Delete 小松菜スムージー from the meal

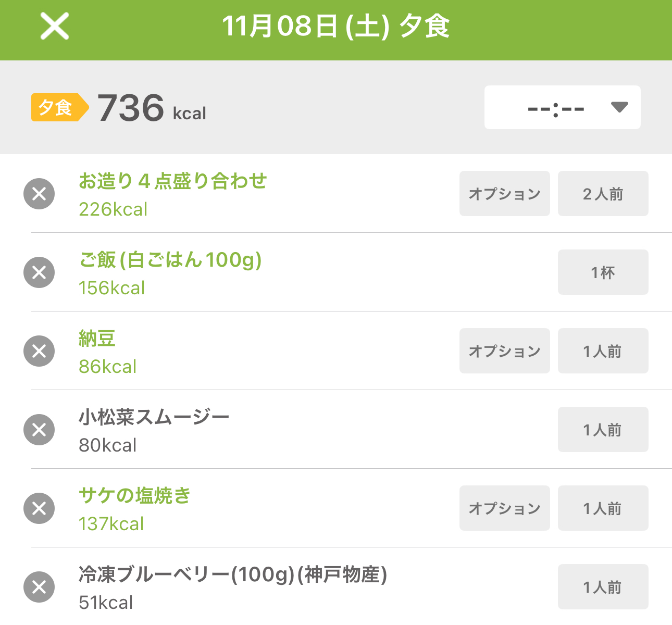[x=39, y=430]
